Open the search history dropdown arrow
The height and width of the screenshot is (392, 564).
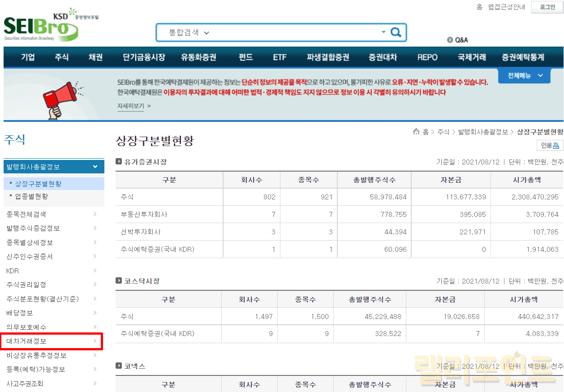pyautogui.click(x=383, y=32)
